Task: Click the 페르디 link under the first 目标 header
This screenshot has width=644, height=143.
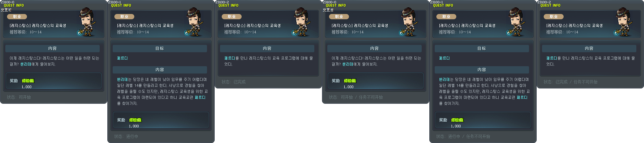Action: point(122,58)
